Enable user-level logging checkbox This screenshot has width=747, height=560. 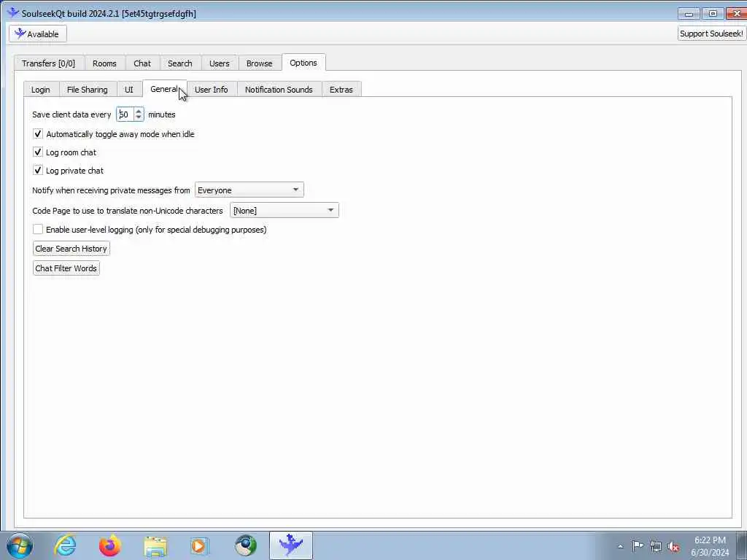(x=38, y=229)
